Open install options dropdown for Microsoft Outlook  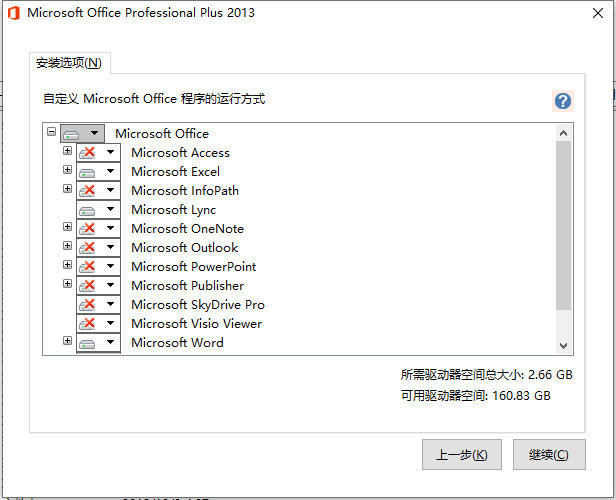tap(111, 247)
